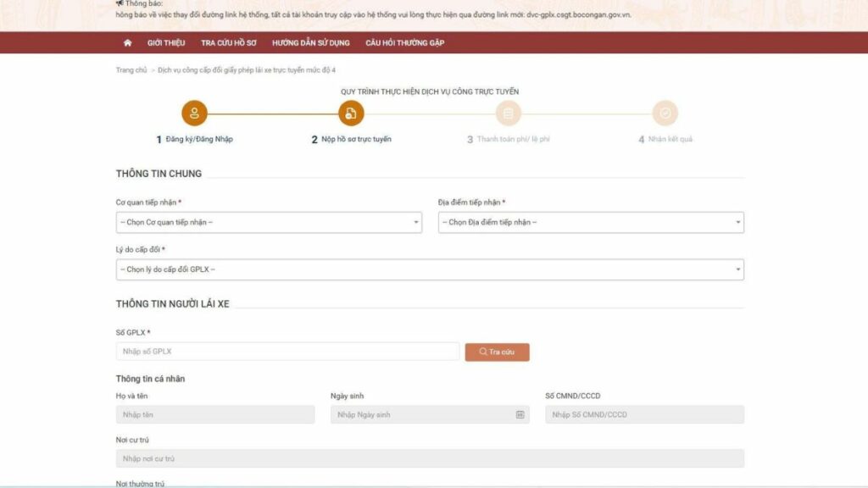Go to Tra cứu hồ sơ menu
The width and height of the screenshot is (868, 488).
click(x=228, y=42)
